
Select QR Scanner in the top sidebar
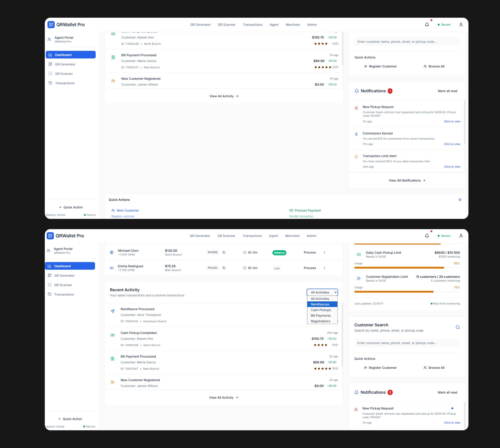tap(64, 74)
